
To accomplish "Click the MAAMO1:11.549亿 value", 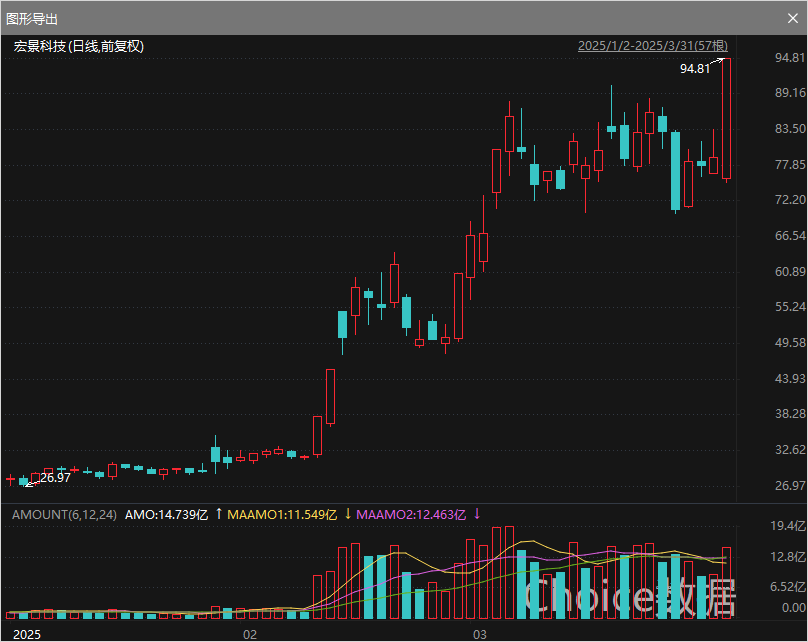I will (x=282, y=514).
